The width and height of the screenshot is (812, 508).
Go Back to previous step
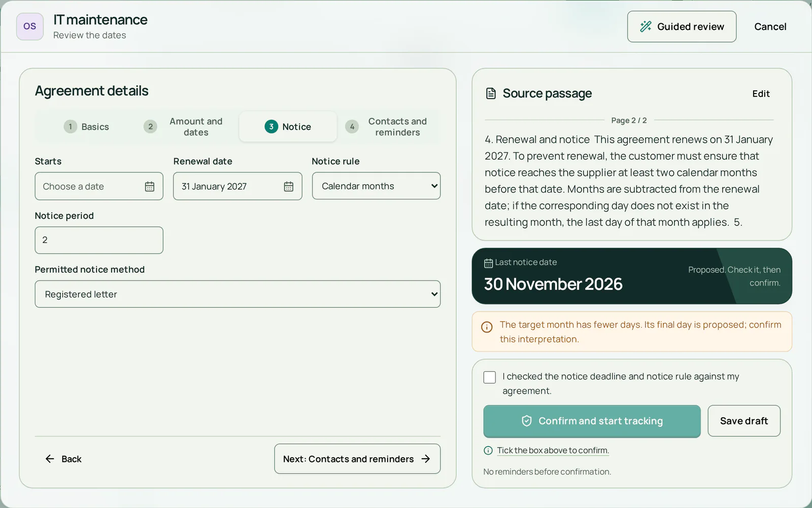coord(63,459)
